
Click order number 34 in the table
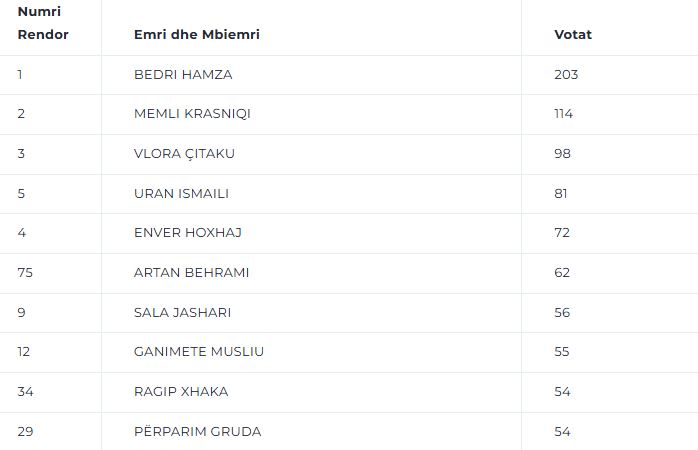25,392
